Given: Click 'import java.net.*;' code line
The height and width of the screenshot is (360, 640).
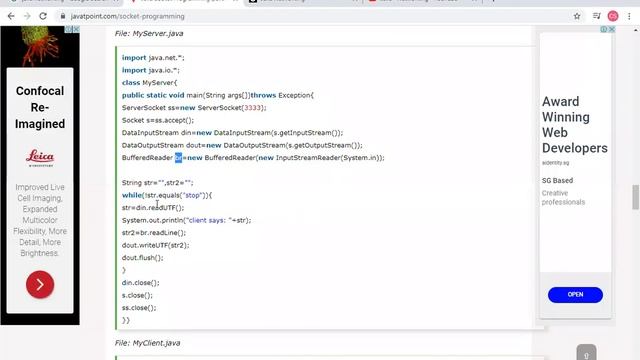Looking at the screenshot, I should 153,58.
